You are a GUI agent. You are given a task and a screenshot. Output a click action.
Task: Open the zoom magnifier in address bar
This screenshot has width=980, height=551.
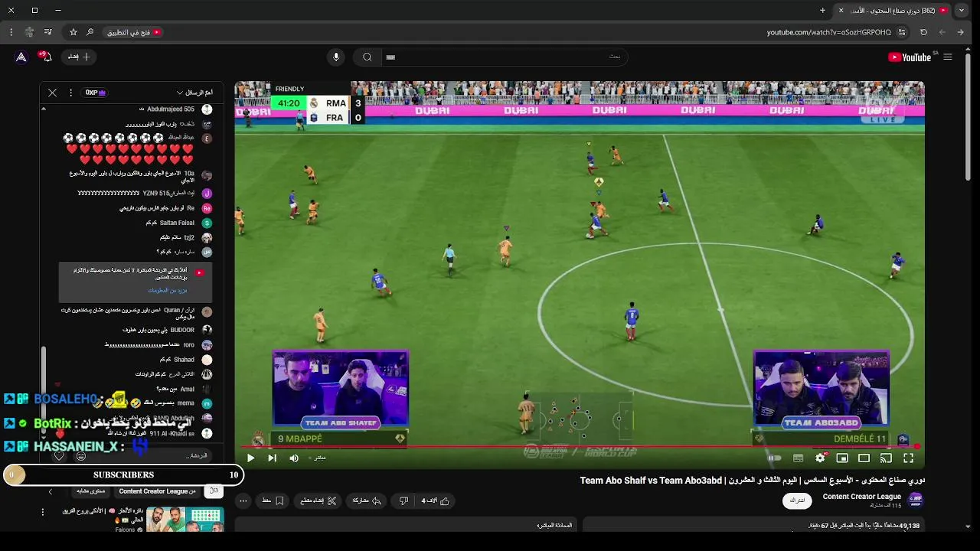(x=90, y=32)
